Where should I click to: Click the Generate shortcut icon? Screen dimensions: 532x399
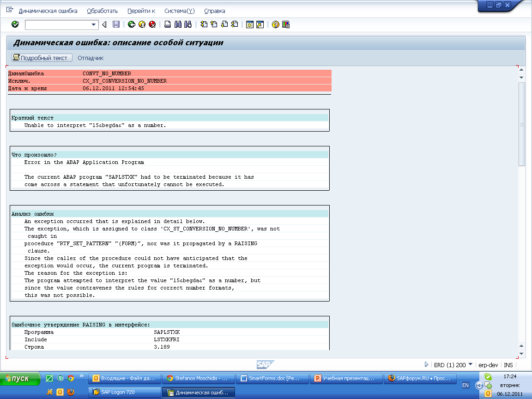click(x=260, y=24)
